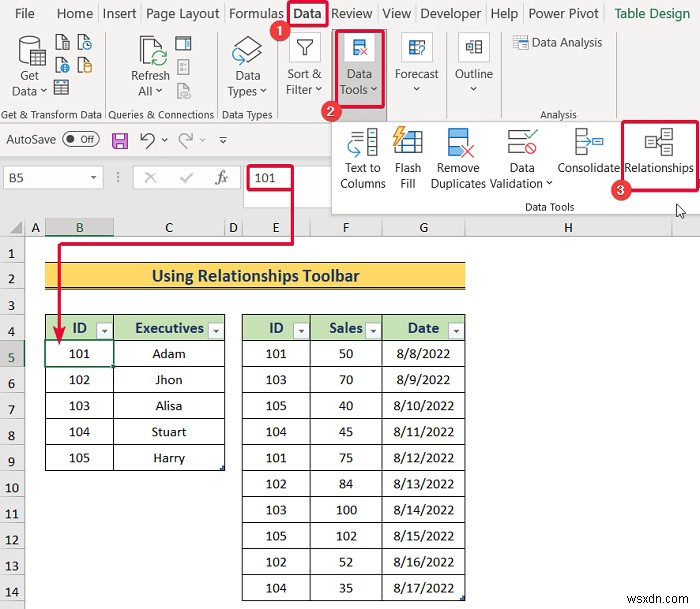Open Data Validation
The image size is (700, 609).
click(521, 159)
